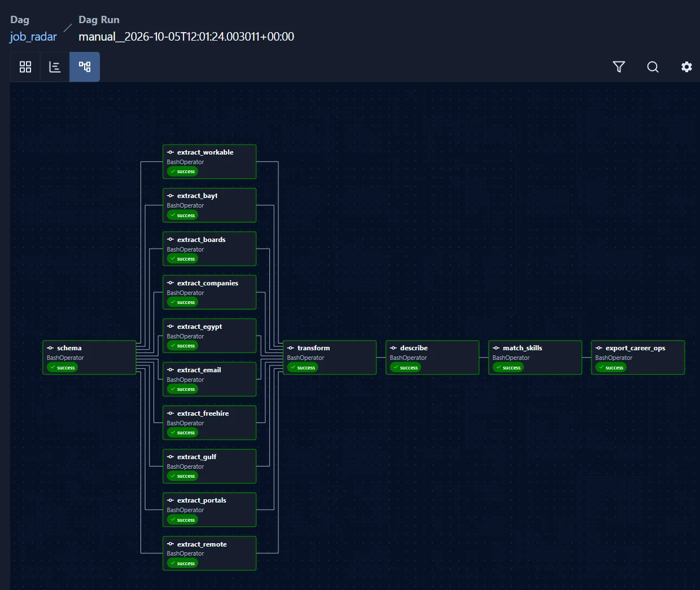
Task: Click task icon beside extract_boards title
Action: pos(170,239)
